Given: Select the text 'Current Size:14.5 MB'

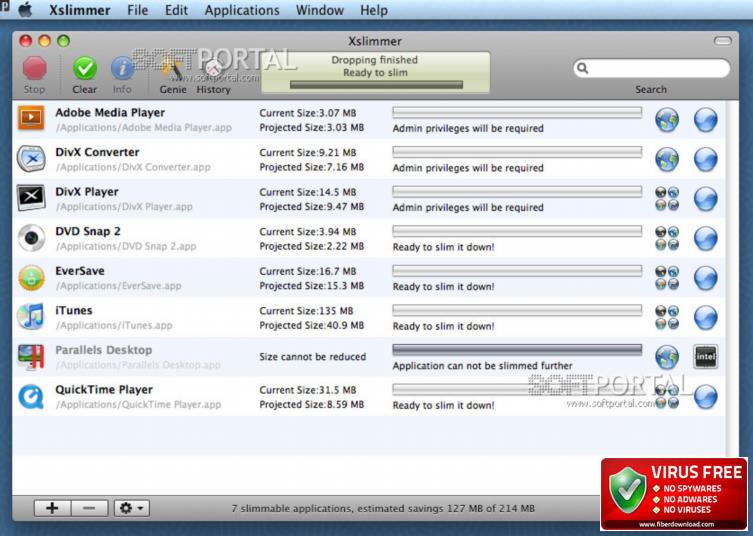Looking at the screenshot, I should (308, 192).
